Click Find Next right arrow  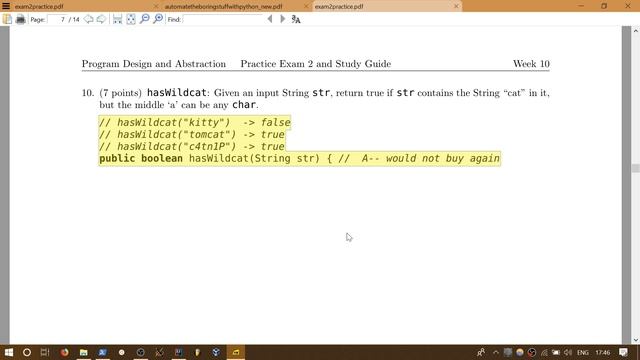pyautogui.click(x=282, y=19)
